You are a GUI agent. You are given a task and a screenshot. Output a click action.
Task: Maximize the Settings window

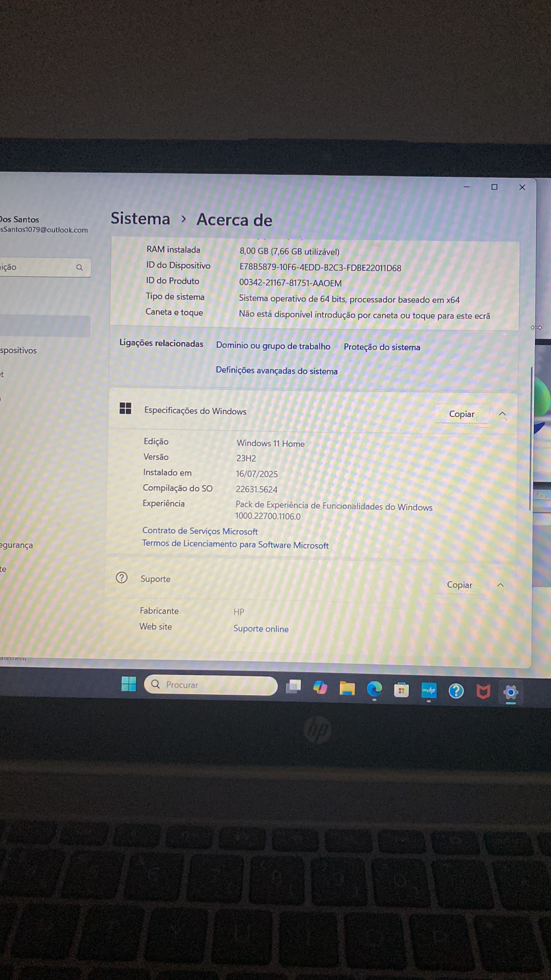pyautogui.click(x=494, y=187)
